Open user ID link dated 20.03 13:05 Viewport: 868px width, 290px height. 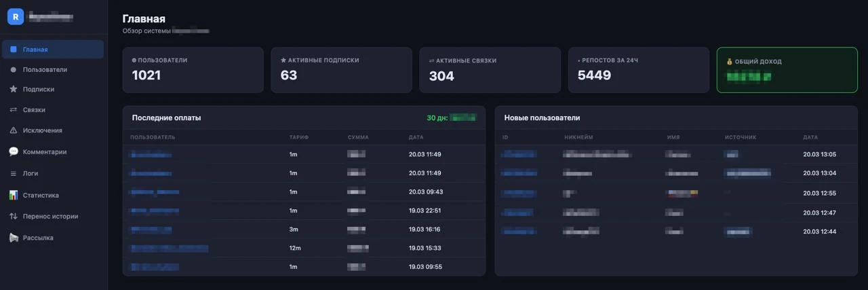519,154
